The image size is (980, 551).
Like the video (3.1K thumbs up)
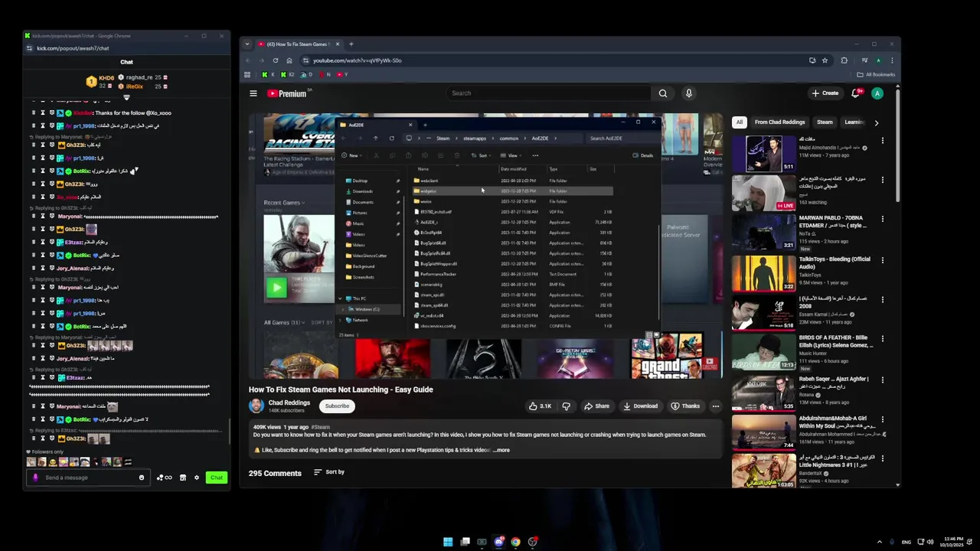pyautogui.click(x=541, y=406)
